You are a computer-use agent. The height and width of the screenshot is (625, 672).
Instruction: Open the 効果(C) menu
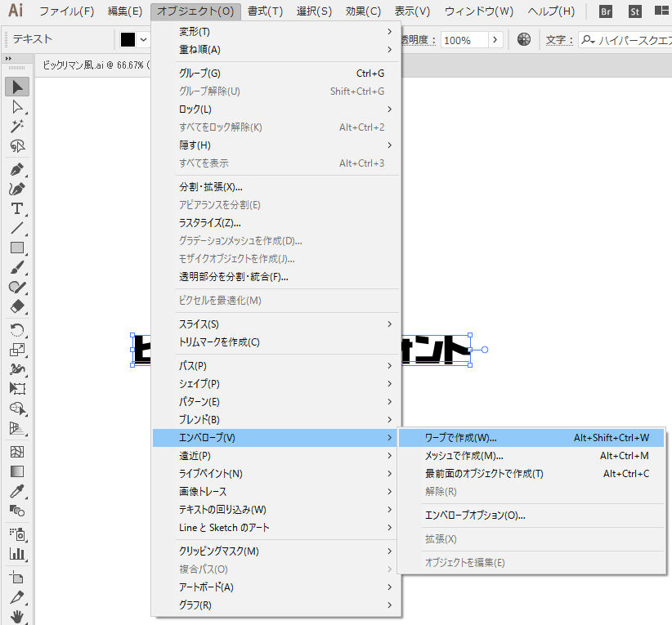point(363,11)
